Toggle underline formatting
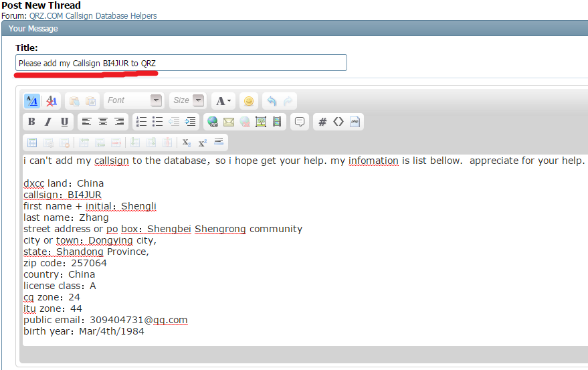This screenshot has height=370, width=588. [64, 122]
